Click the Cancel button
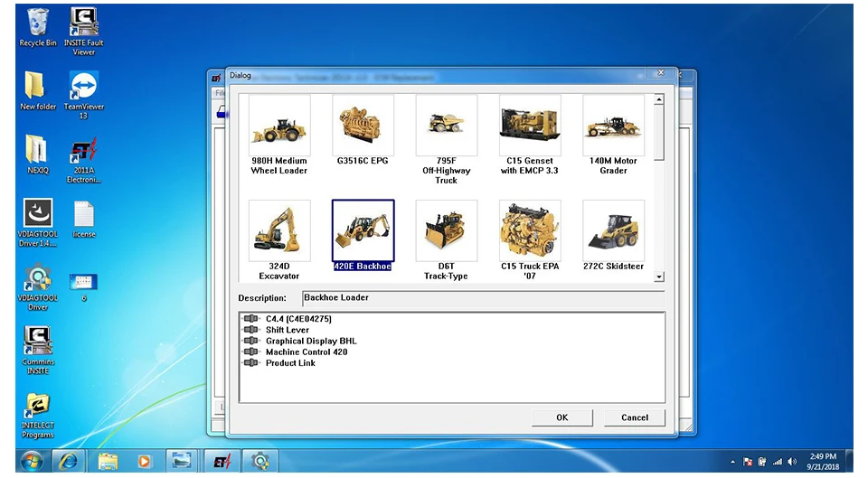The image size is (868, 478). pyautogui.click(x=635, y=417)
